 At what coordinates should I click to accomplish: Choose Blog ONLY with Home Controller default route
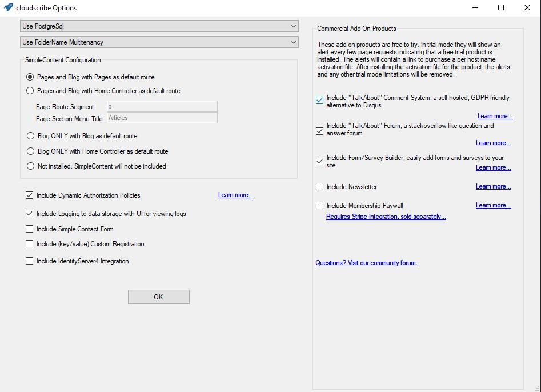30,151
